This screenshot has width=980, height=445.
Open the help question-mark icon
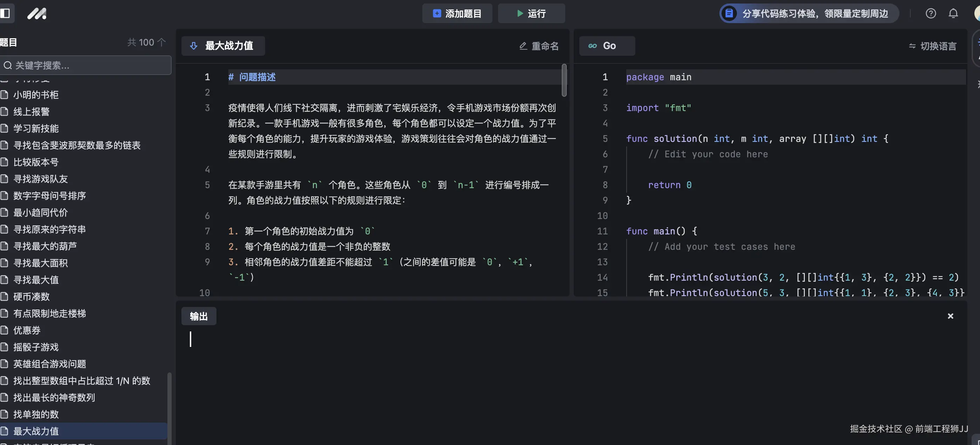931,13
